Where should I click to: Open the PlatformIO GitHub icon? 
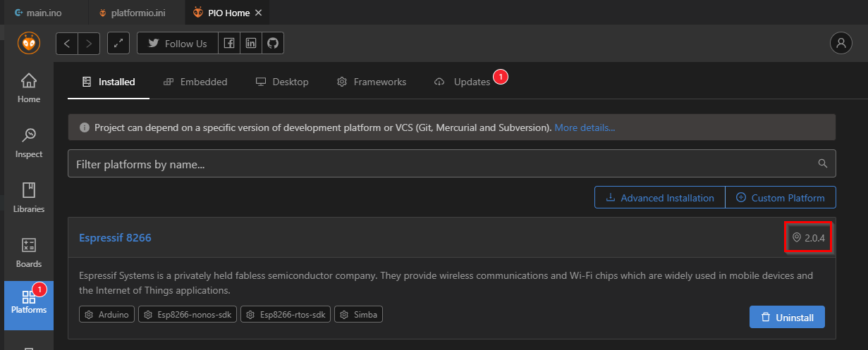273,43
